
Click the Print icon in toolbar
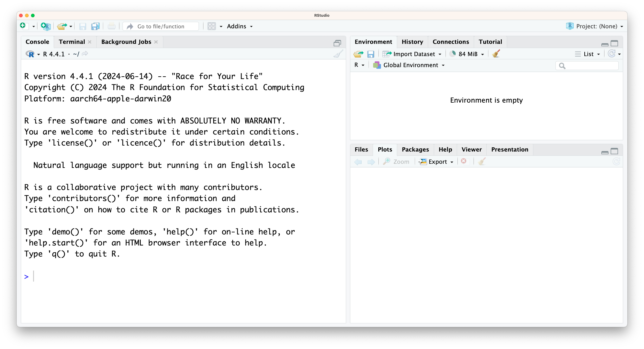tap(112, 26)
